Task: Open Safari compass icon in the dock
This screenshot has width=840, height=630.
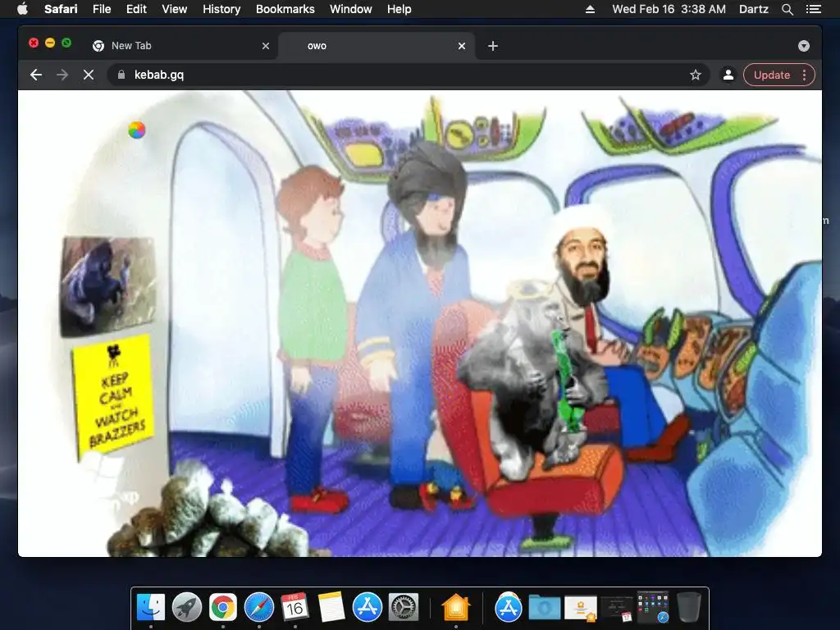Action: 258,608
